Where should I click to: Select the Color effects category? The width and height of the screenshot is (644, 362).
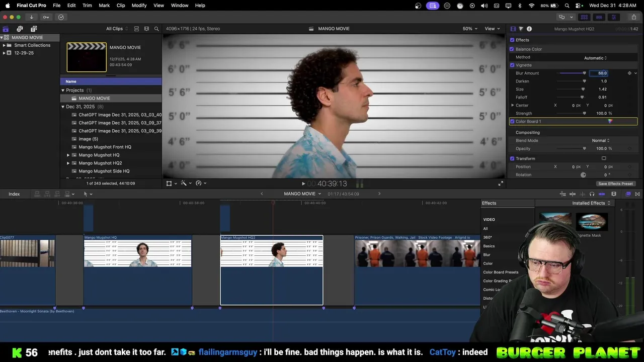tap(488, 263)
